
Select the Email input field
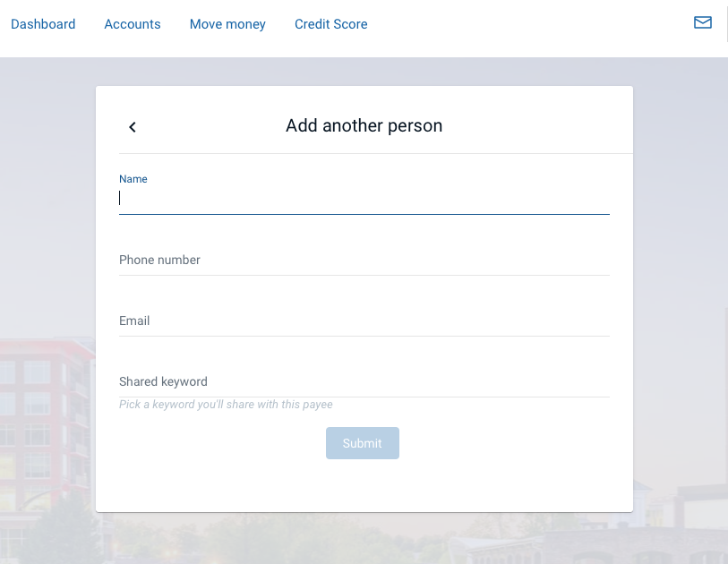(x=364, y=320)
